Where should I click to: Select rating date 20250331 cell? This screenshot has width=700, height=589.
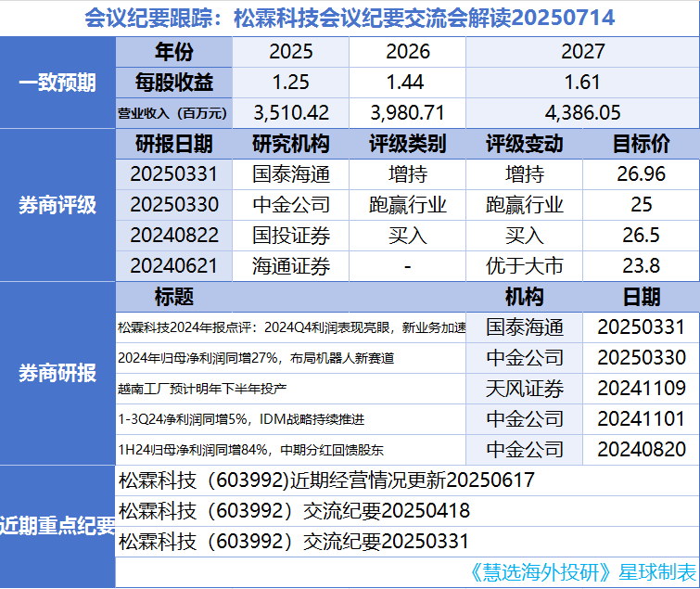(174, 174)
